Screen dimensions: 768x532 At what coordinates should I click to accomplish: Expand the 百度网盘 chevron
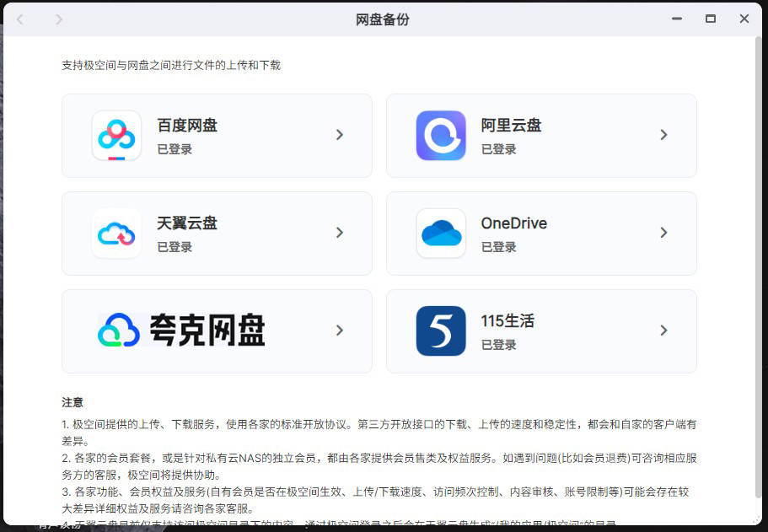coord(340,135)
